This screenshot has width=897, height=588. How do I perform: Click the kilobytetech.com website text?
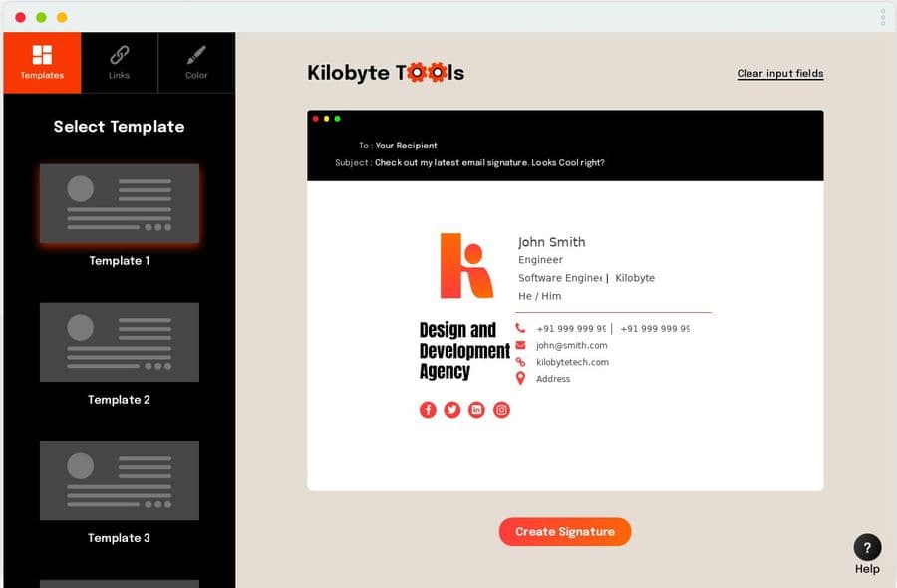point(572,362)
